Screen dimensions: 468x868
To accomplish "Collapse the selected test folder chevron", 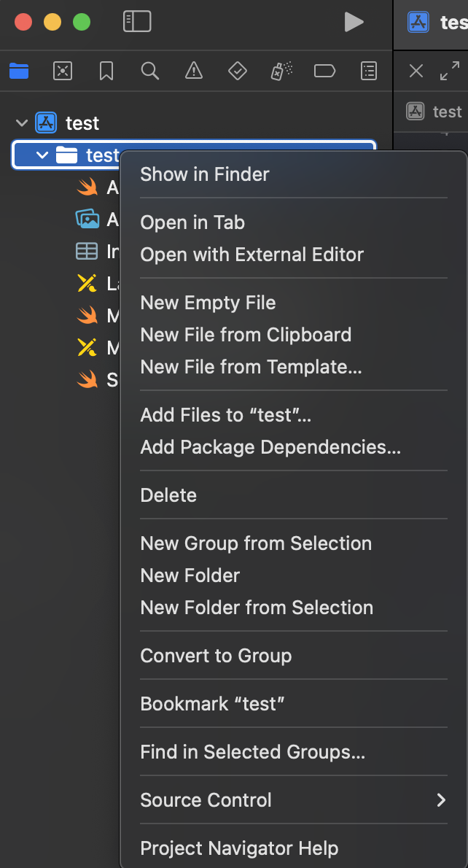I will 42,155.
